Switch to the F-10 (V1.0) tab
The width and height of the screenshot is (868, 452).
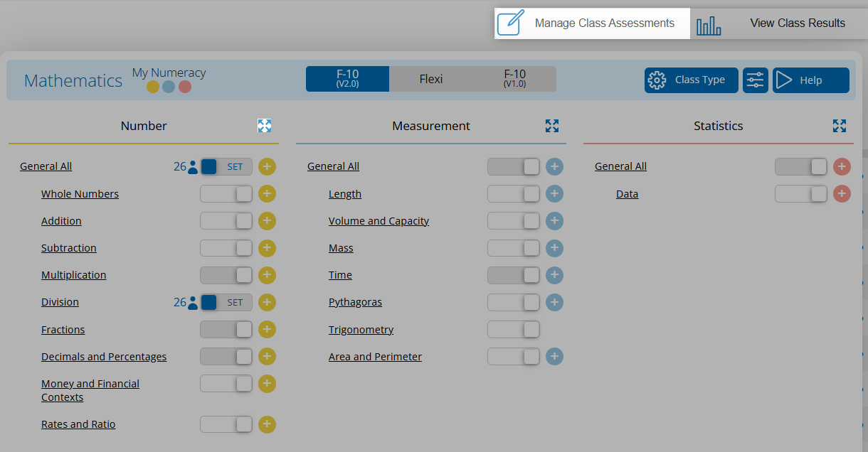coord(514,79)
